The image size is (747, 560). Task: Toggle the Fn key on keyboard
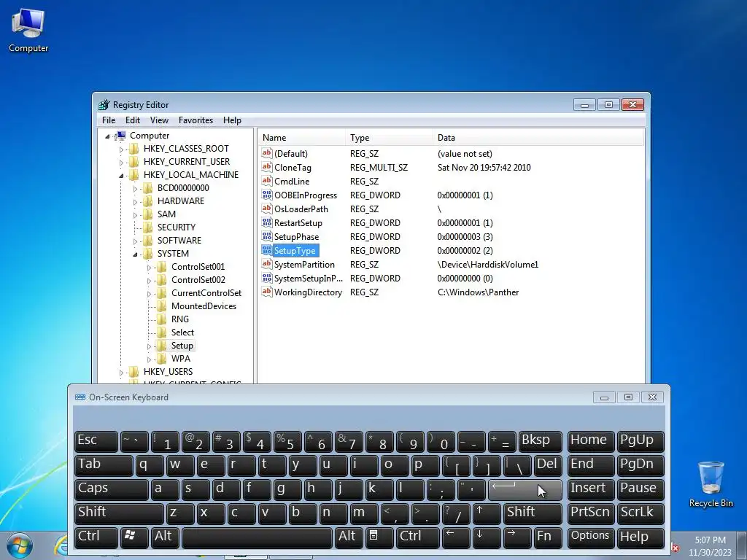(x=548, y=537)
